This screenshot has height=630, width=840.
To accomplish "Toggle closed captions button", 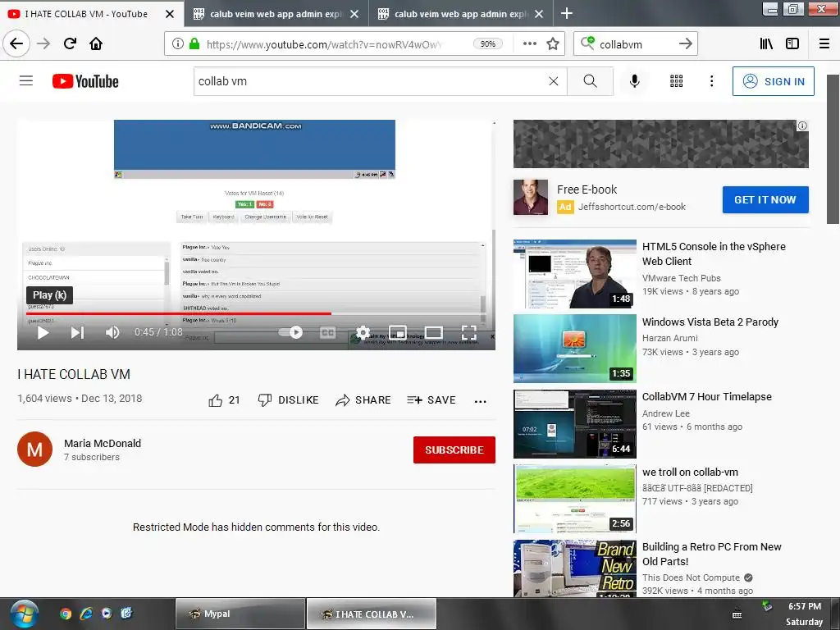I will click(x=327, y=333).
